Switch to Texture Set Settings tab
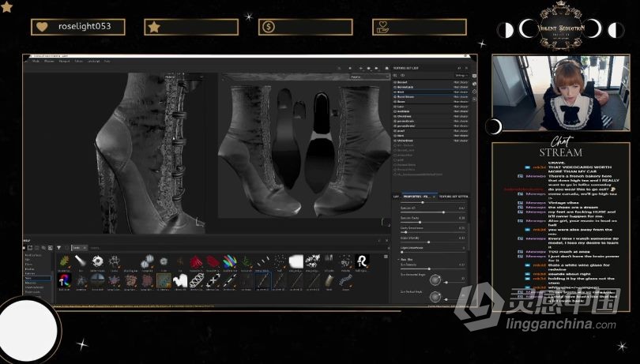Screen dimensions: 640x364 (454, 197)
